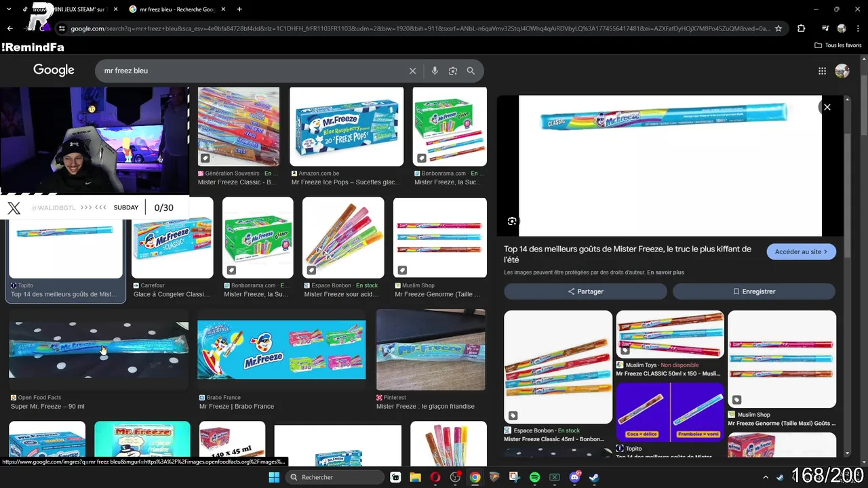Open the Google account avatar menu
The height and width of the screenshot is (488, 868).
(842, 70)
